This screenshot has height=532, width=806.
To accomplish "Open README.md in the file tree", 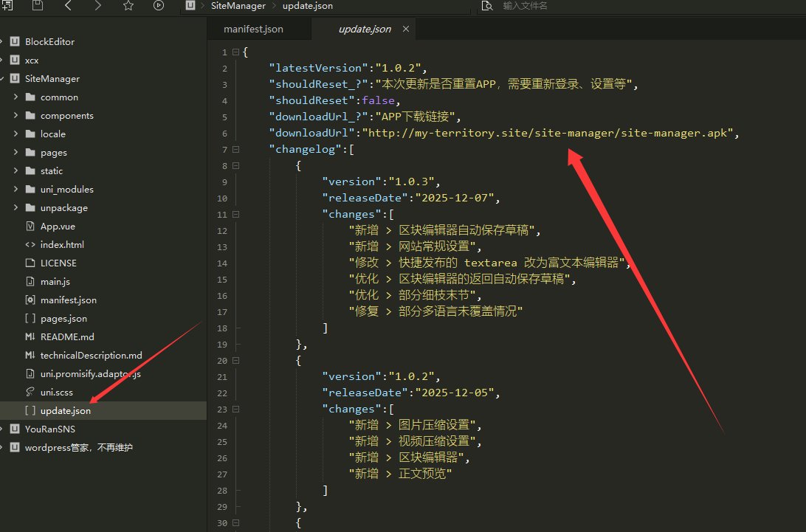I will 67,337.
